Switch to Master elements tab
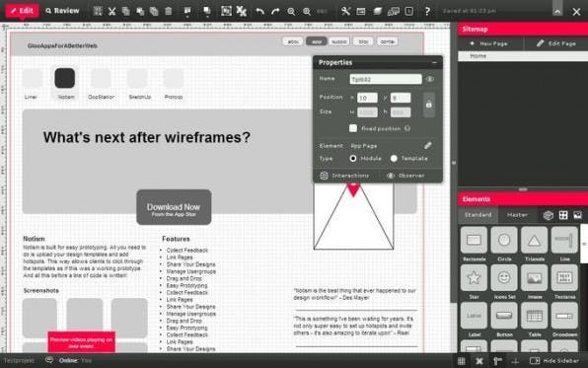Screen dimensions: 588x368 point(517,215)
